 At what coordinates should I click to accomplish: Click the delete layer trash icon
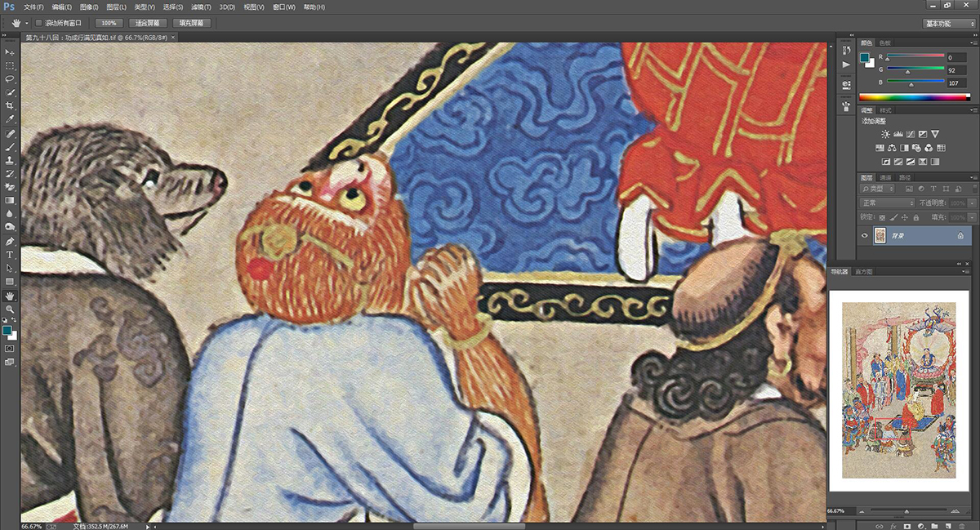962,525
